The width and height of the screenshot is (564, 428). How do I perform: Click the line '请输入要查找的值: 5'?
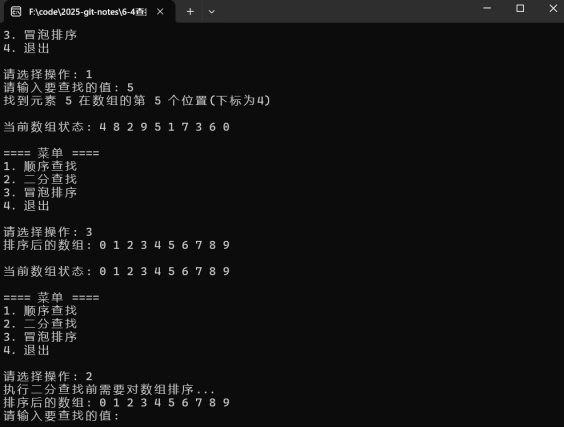pos(68,87)
